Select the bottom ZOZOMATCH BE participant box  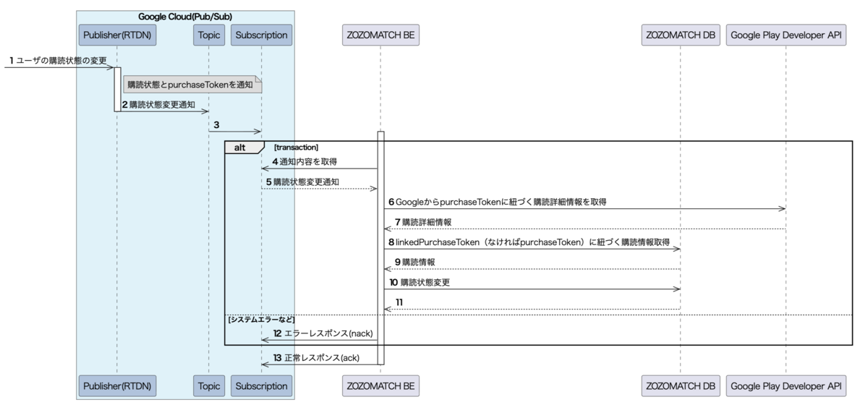coord(380,386)
